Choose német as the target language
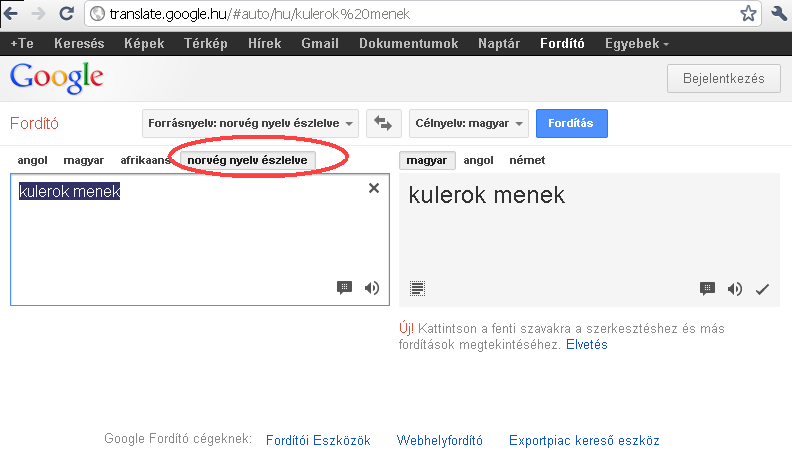Viewport: 792px width, 474px height. click(527, 160)
